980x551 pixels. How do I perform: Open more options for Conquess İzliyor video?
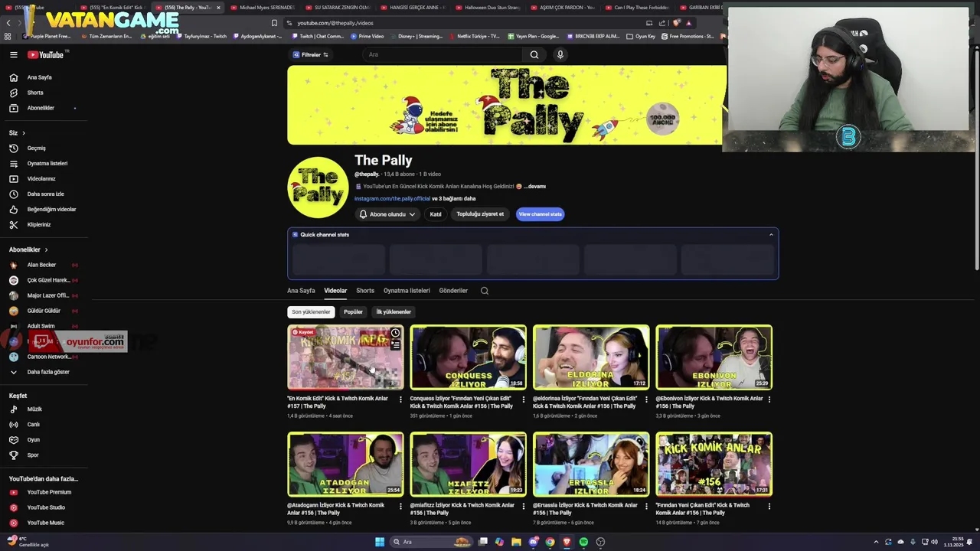[x=524, y=399]
